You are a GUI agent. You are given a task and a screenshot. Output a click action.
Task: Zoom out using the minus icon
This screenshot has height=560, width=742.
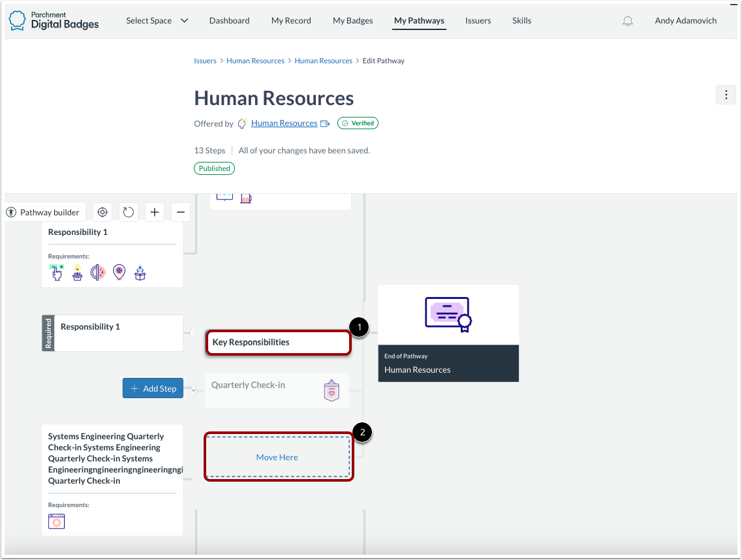[x=180, y=211]
